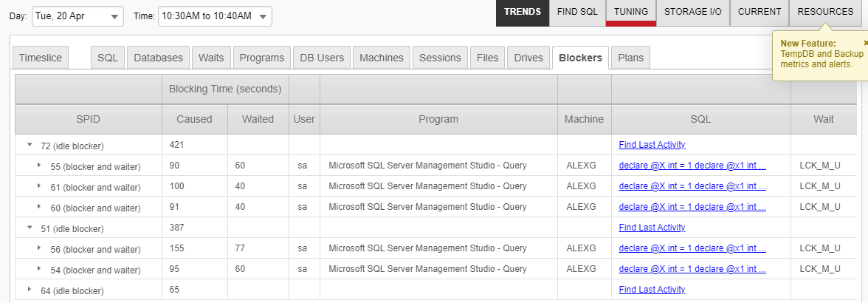The image size is (868, 303).
Task: Open the Plans tab
Action: coord(630,58)
